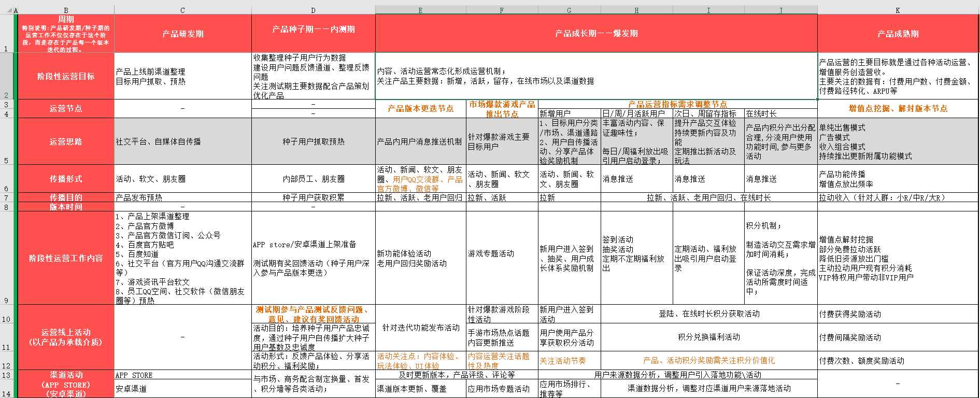The width and height of the screenshot is (980, 398).
Task: Select the 内部员工、朋友圈 cell
Action: [x=313, y=179]
